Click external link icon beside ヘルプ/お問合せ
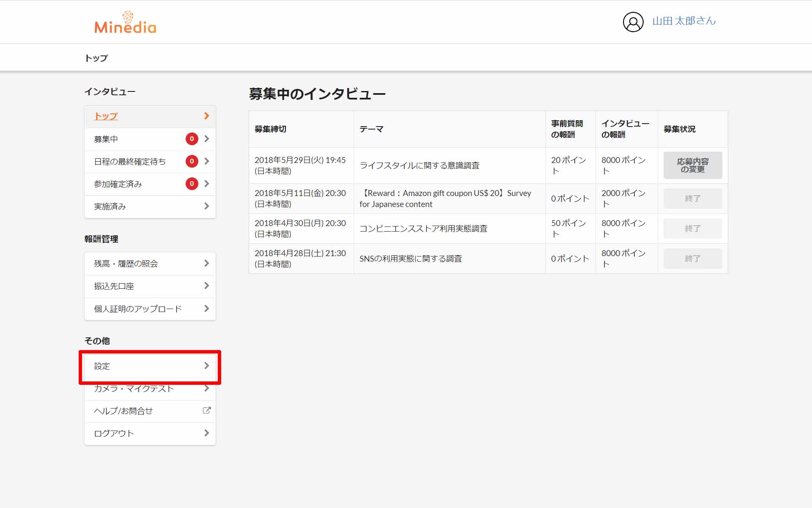 [x=206, y=410]
